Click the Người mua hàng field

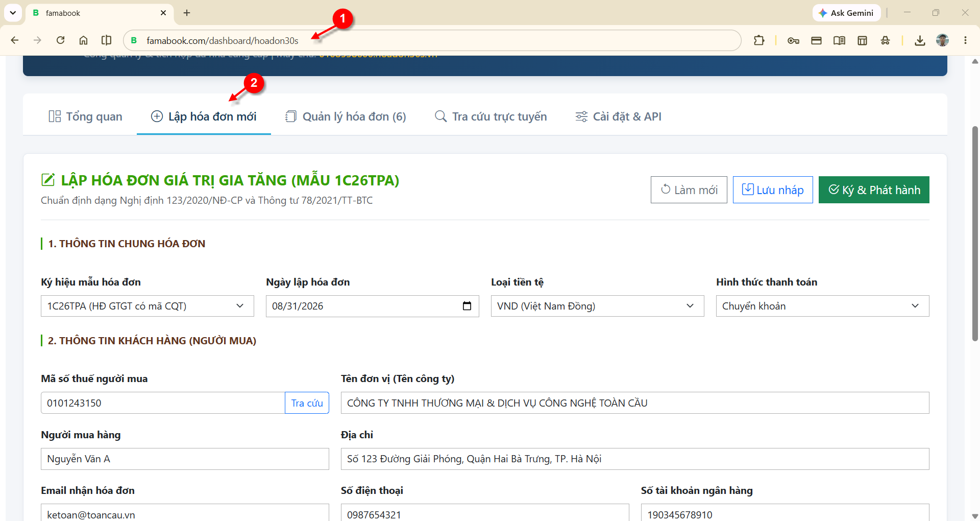point(185,459)
